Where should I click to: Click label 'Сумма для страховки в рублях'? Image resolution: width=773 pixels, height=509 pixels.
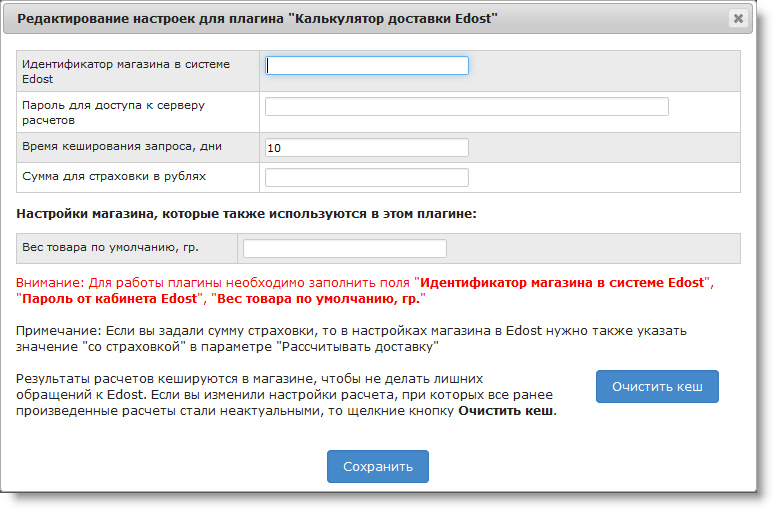[114, 177]
